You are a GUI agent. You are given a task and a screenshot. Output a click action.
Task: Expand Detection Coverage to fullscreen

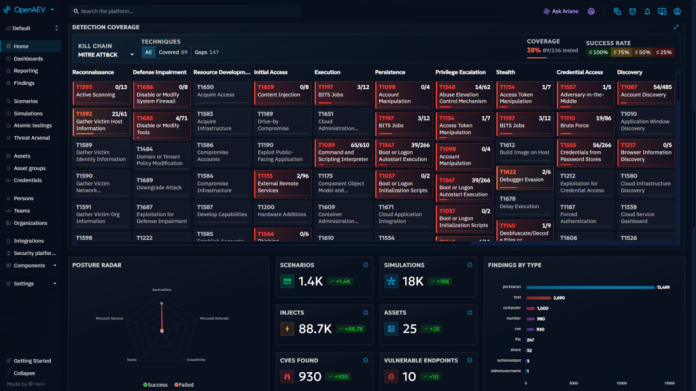[676, 27]
